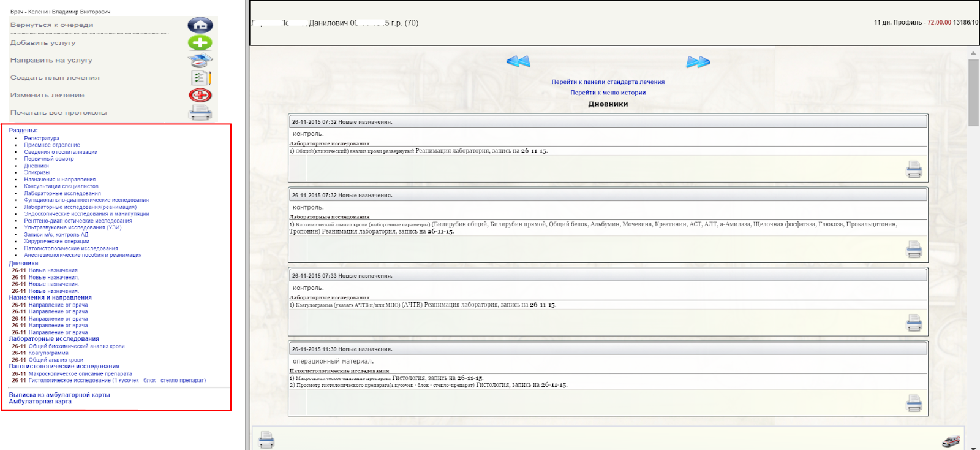Click the home icon to return to queue
Image resolution: width=980 pixels, height=450 pixels.
[200, 25]
